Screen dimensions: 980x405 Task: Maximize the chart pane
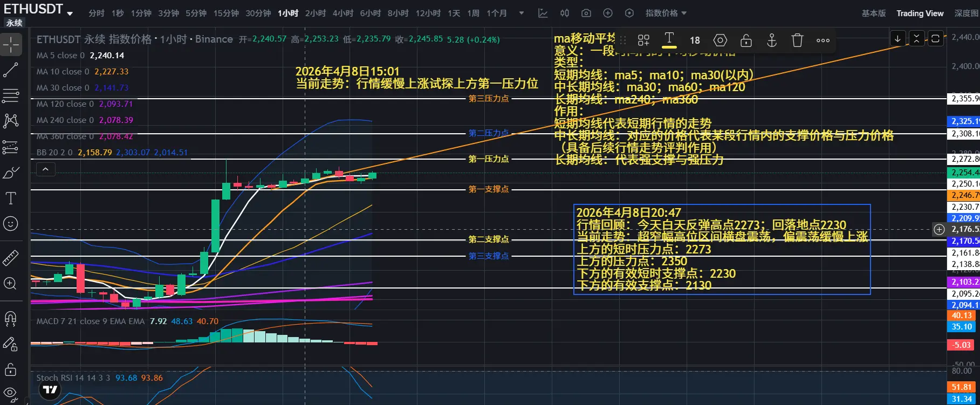click(935, 38)
